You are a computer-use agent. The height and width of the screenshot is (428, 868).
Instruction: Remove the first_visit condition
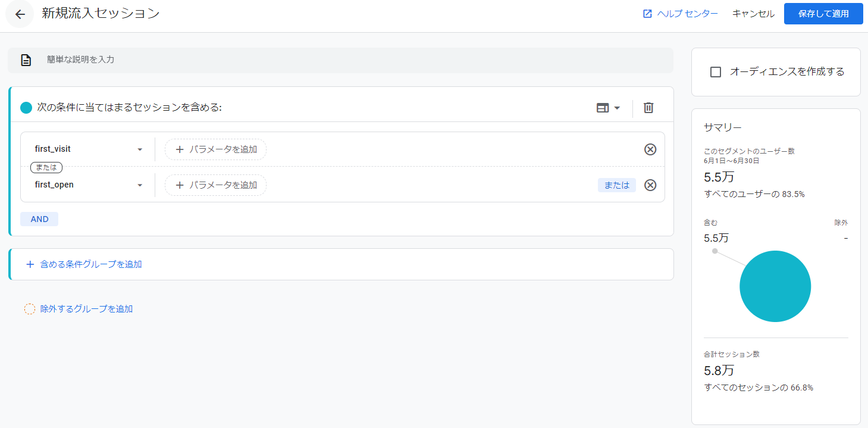click(x=650, y=149)
